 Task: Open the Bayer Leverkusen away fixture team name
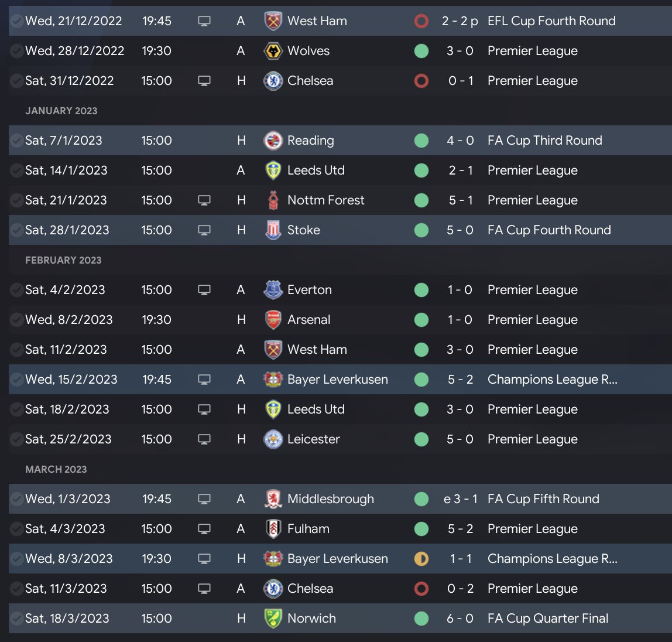point(337,380)
